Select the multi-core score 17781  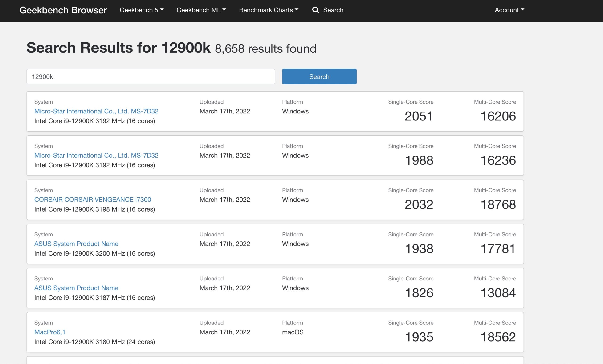click(498, 249)
